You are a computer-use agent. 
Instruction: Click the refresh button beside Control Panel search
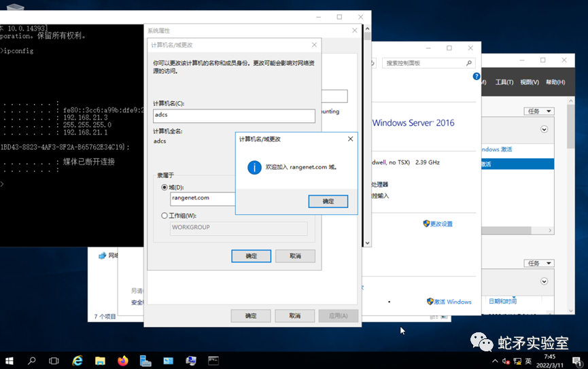click(373, 63)
